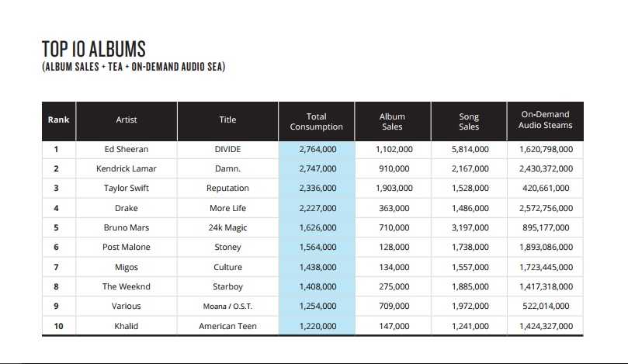Click the On-Demand Audio Streams header

[545, 120]
